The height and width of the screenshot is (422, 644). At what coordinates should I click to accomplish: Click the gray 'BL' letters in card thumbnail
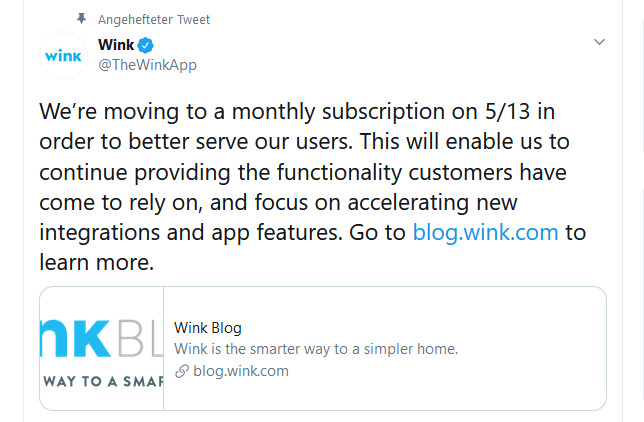[x=138, y=338]
